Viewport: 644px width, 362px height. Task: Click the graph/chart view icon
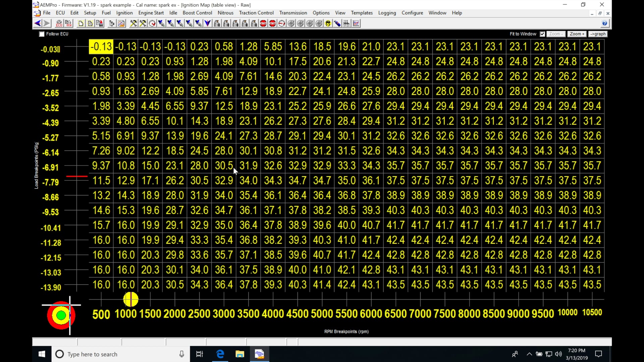[x=121, y=23]
